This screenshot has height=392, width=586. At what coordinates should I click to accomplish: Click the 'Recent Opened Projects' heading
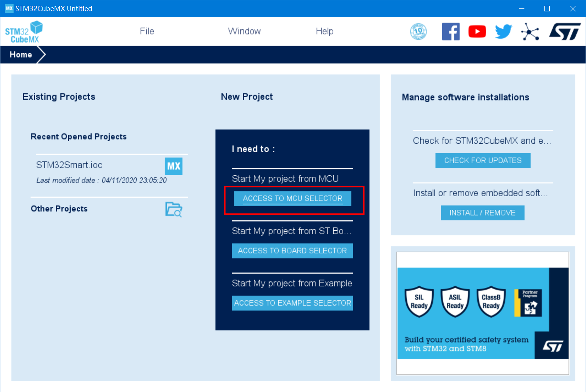[78, 137]
